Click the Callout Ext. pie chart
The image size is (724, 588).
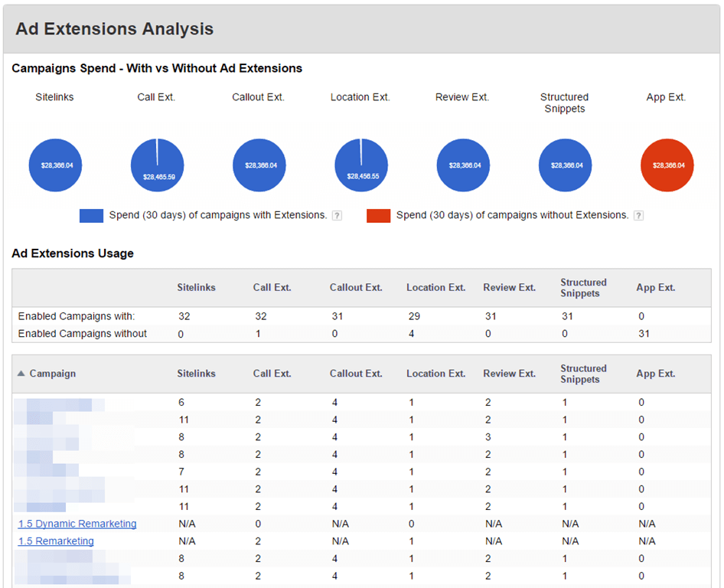(259, 165)
